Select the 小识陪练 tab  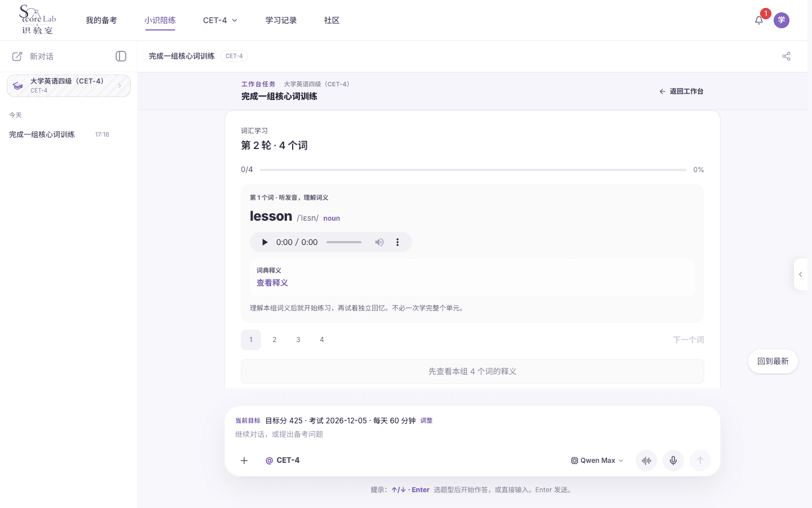[x=160, y=20]
